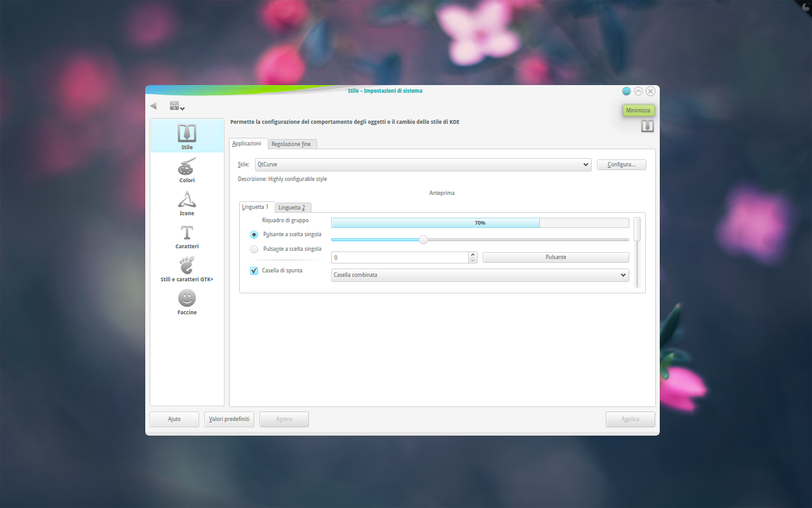Select the first Pulsante a scelta singola radio

[x=254, y=234]
